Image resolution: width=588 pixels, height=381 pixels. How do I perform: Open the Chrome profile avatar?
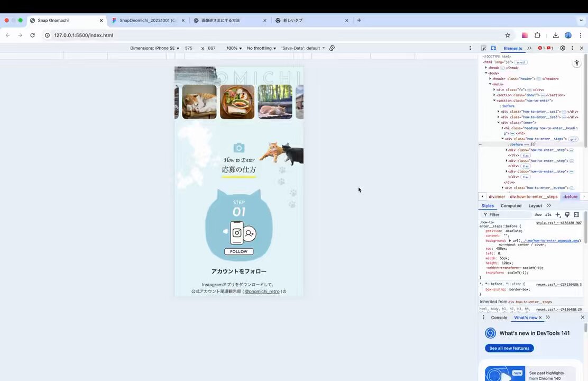pos(568,35)
